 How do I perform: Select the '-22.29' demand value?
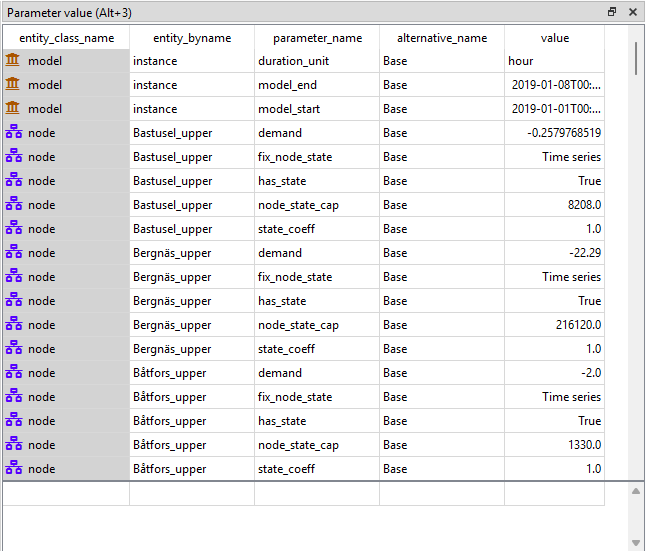(x=555, y=252)
